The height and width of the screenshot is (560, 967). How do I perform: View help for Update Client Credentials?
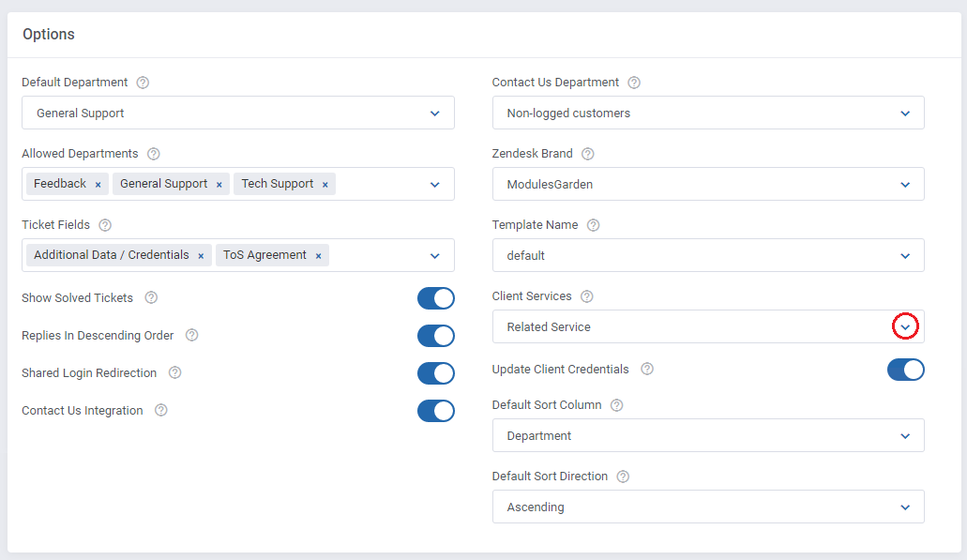coord(647,369)
